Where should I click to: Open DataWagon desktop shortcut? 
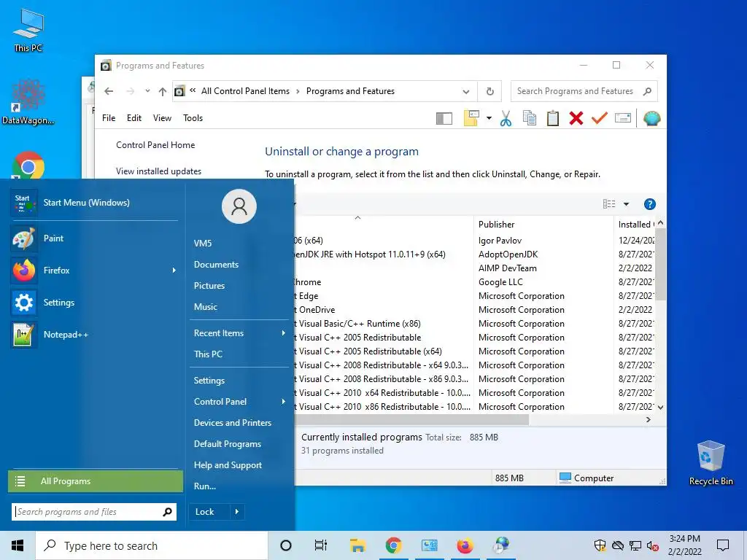pos(28,102)
